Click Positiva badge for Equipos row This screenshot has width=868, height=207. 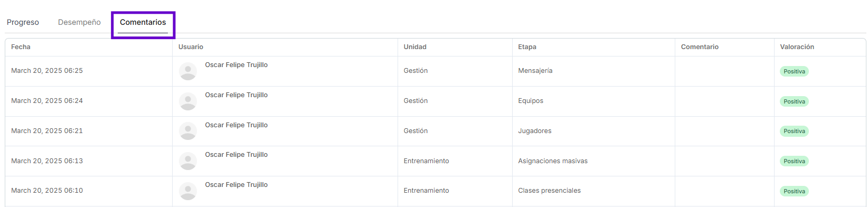point(794,101)
